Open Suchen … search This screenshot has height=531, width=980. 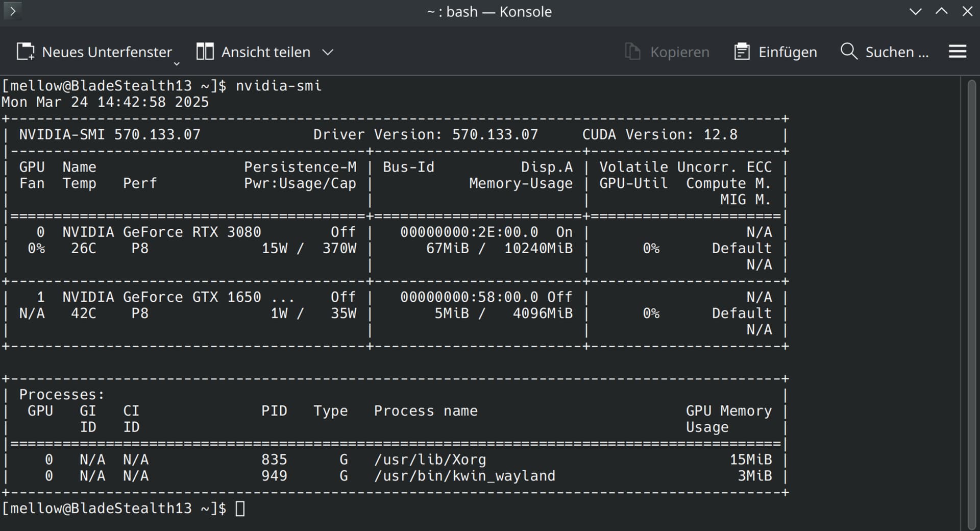click(897, 52)
